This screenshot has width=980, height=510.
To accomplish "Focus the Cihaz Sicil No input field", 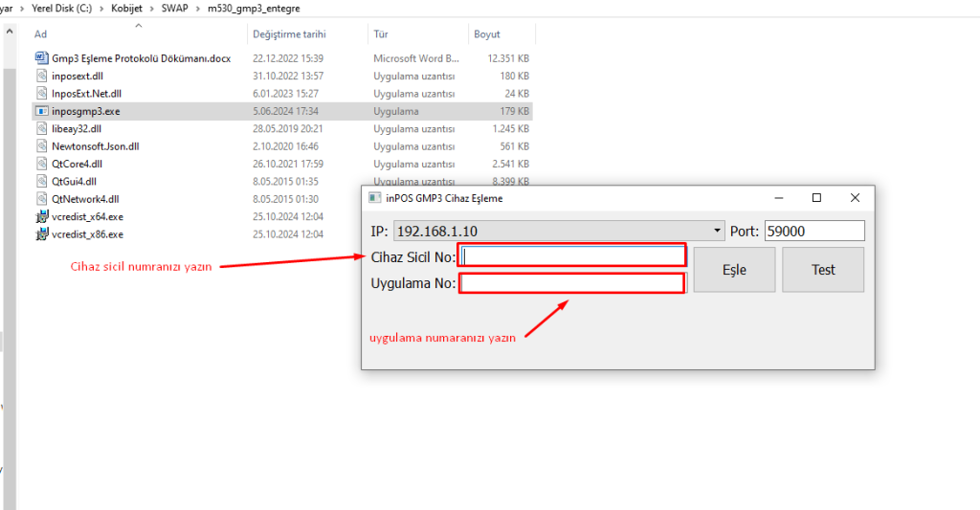I will click(572, 255).
